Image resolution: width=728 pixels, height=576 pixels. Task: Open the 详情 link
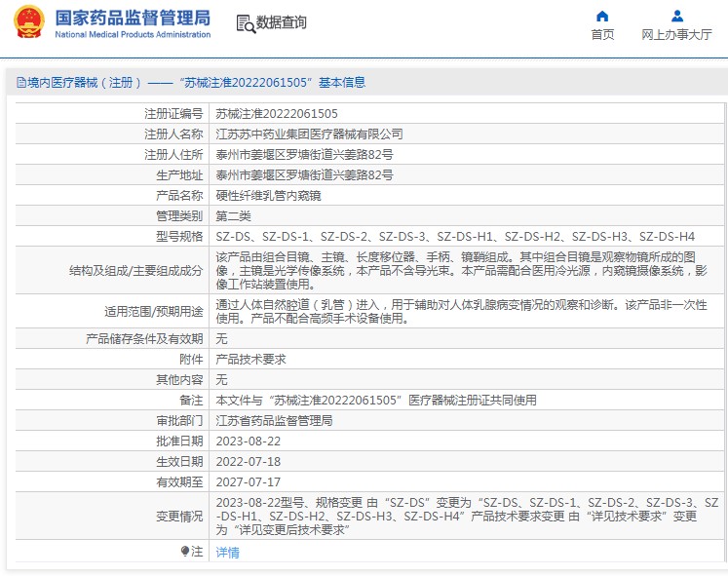tap(227, 553)
